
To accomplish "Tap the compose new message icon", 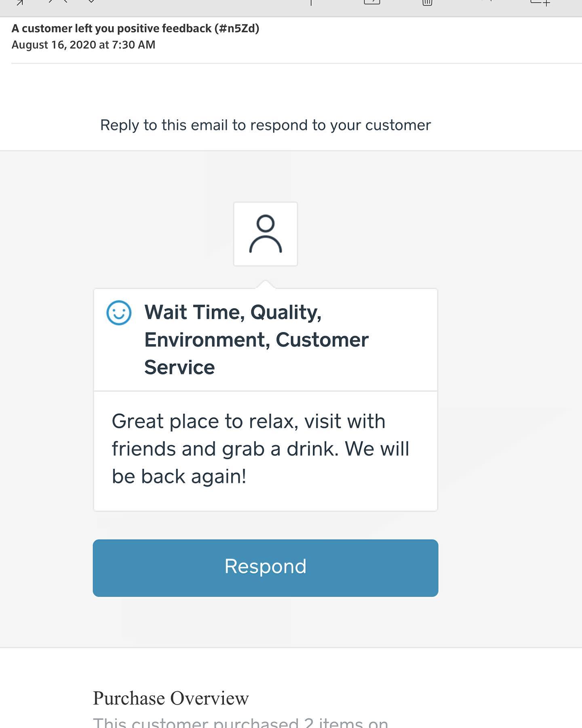I will [x=540, y=2].
